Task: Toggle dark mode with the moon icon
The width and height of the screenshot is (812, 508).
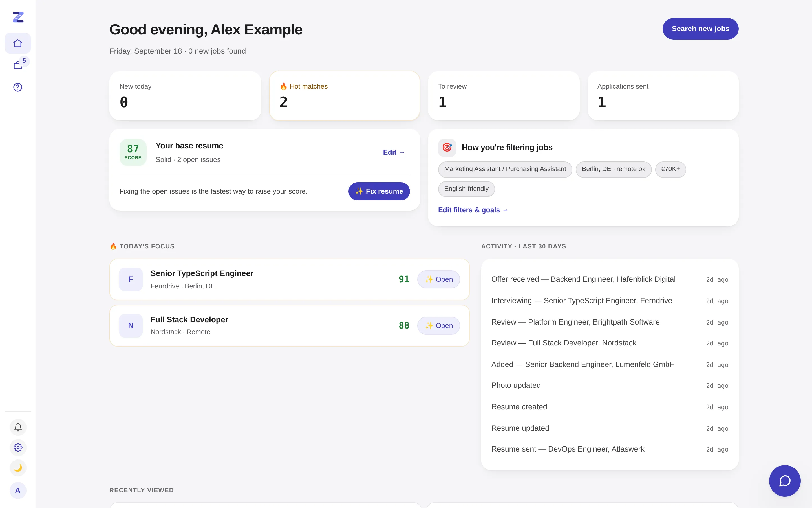Action: (18, 468)
